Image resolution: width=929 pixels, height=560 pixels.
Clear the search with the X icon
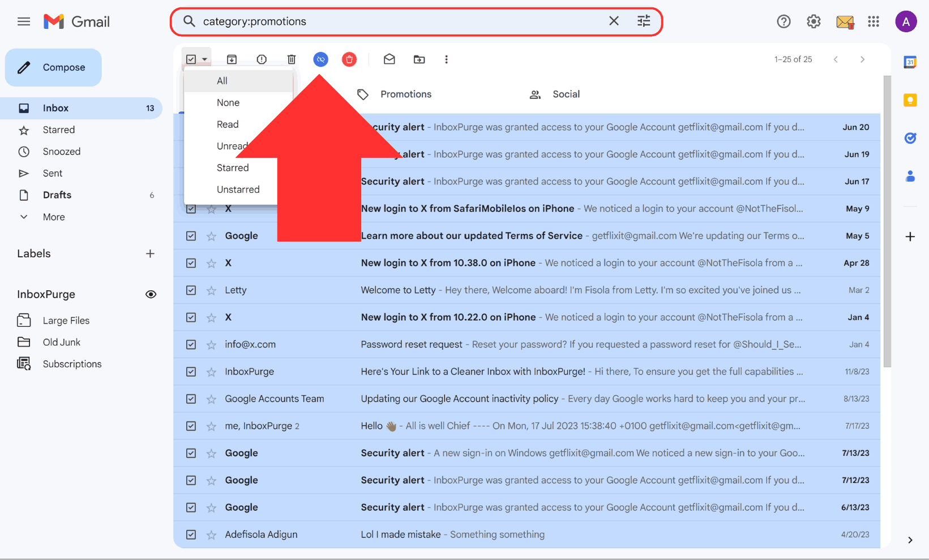point(614,21)
